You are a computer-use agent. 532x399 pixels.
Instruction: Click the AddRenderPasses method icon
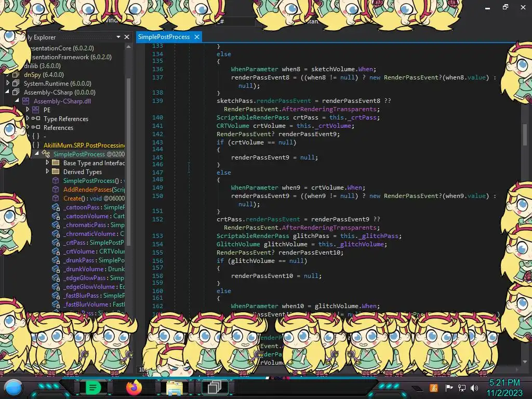(x=56, y=189)
